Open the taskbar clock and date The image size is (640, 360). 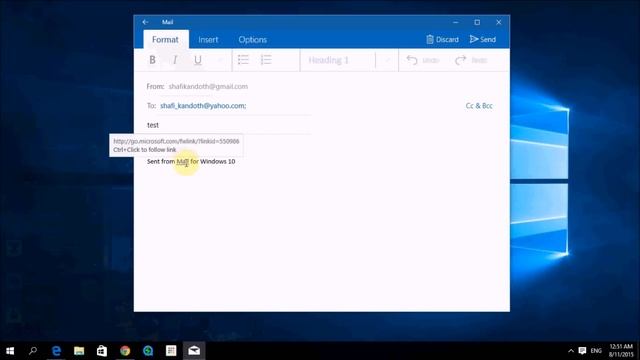click(621, 351)
